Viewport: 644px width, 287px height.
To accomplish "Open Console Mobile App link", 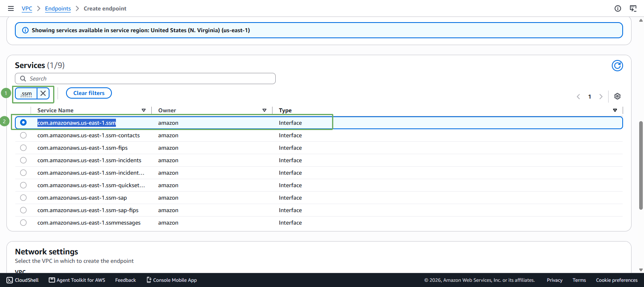I will pos(171,280).
